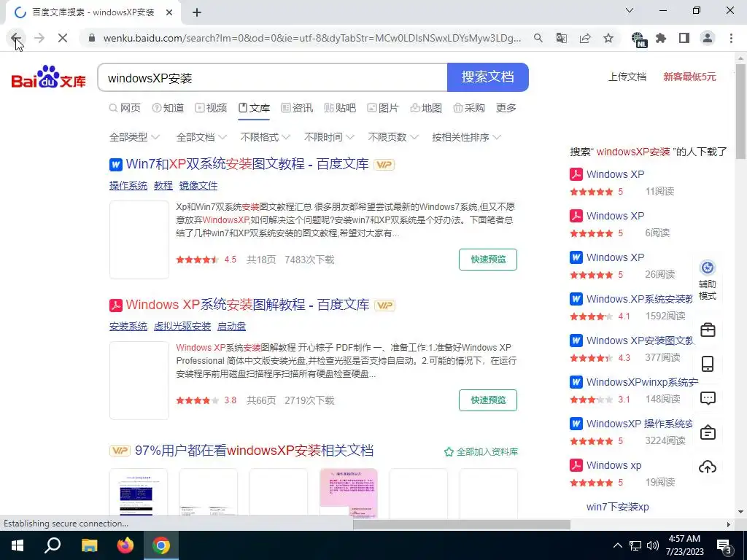
Task: Show hidden system tray icons chevron
Action: (x=617, y=545)
